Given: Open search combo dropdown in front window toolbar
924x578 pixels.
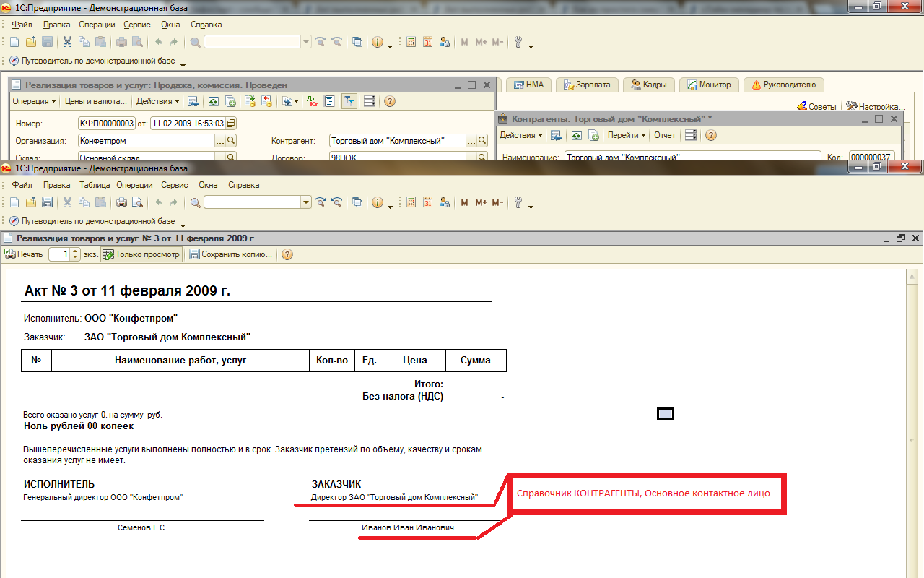Looking at the screenshot, I should pyautogui.click(x=306, y=202).
